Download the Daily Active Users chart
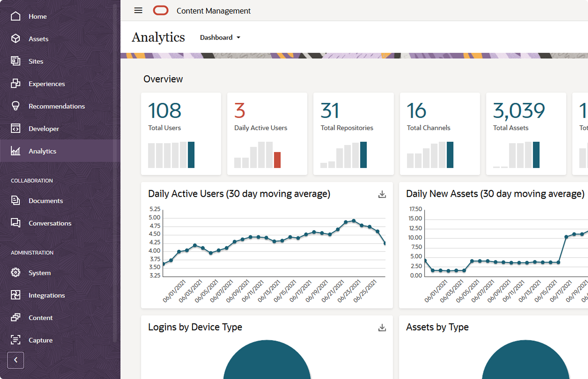This screenshot has height=379, width=588. tap(382, 194)
